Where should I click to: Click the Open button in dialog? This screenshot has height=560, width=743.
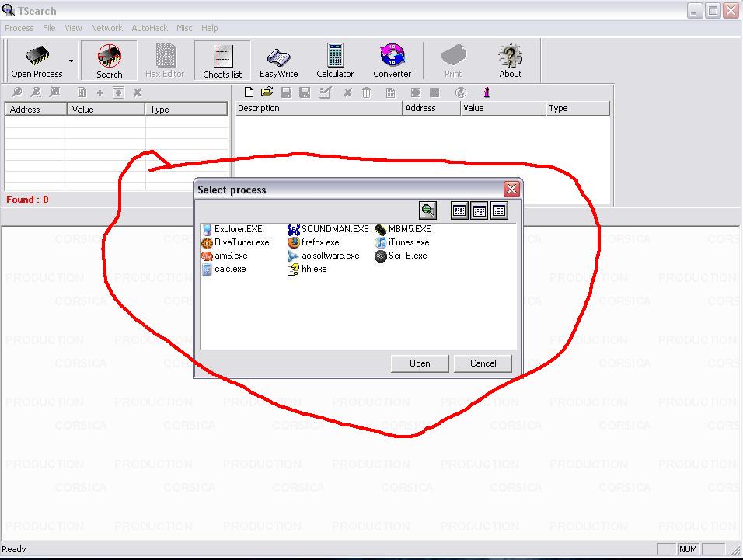[x=420, y=363]
